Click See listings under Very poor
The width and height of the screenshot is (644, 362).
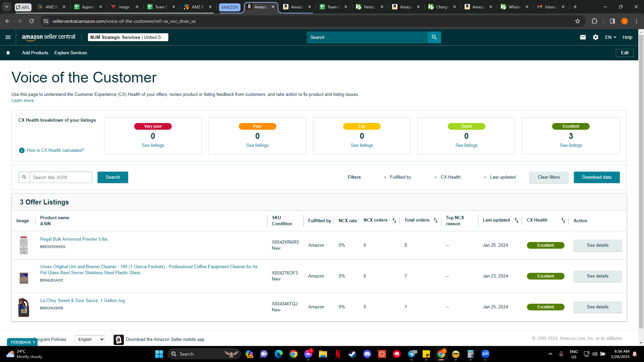[x=153, y=145]
